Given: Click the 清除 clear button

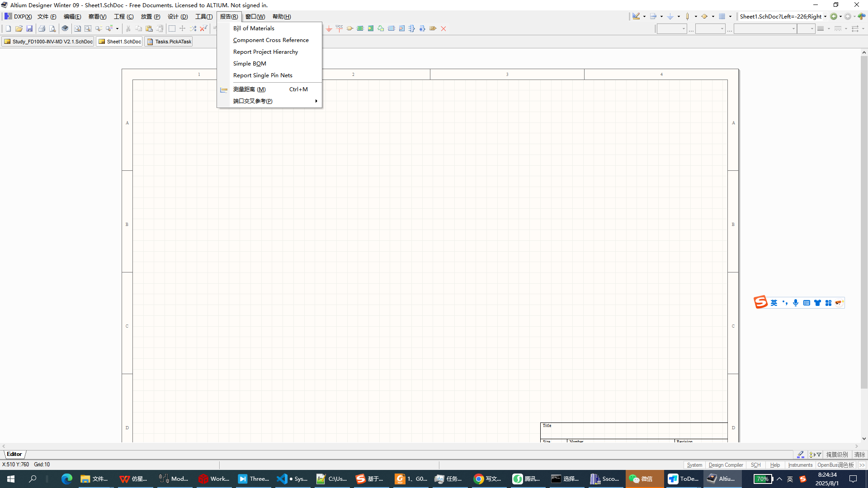Looking at the screenshot, I should [x=859, y=455].
